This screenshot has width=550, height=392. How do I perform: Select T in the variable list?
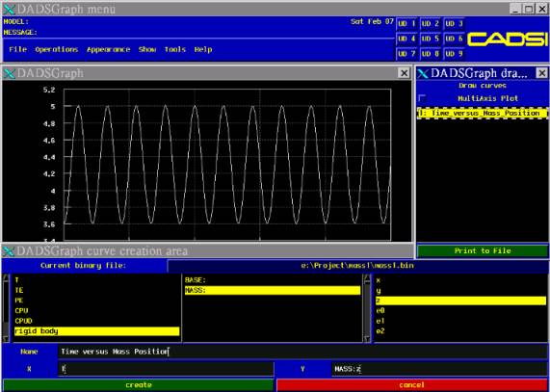tap(97, 280)
